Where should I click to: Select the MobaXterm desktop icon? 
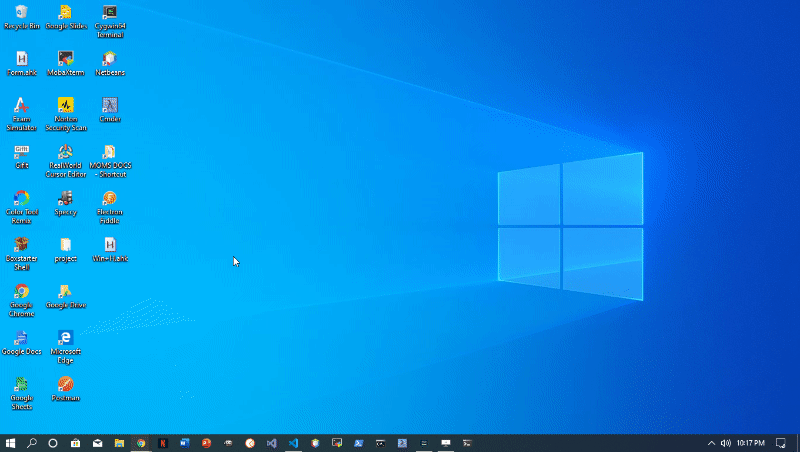click(x=66, y=64)
